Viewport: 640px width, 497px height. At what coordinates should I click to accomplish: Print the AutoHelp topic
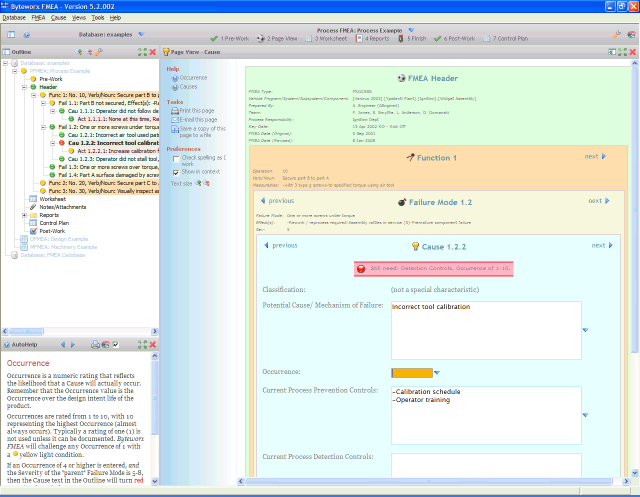tap(95, 345)
